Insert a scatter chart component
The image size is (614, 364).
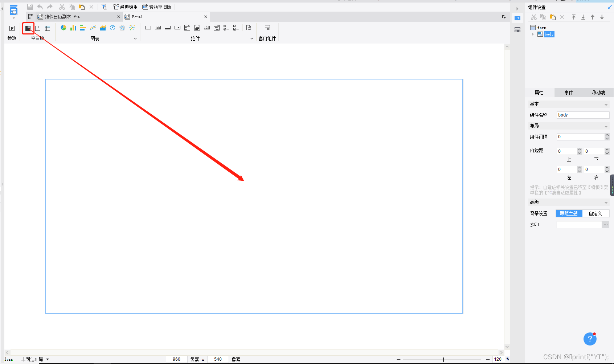coord(132,28)
